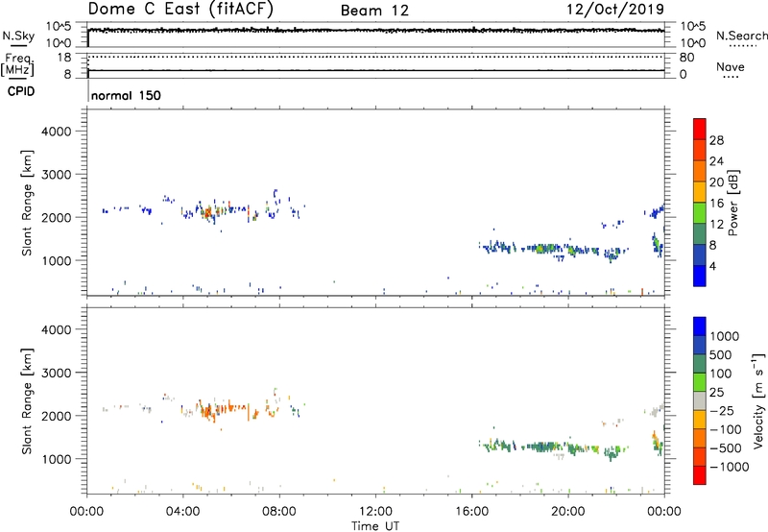Click power echo cluster near 05:00 at 2000 km
The width and height of the screenshot is (768, 532).
208,212
